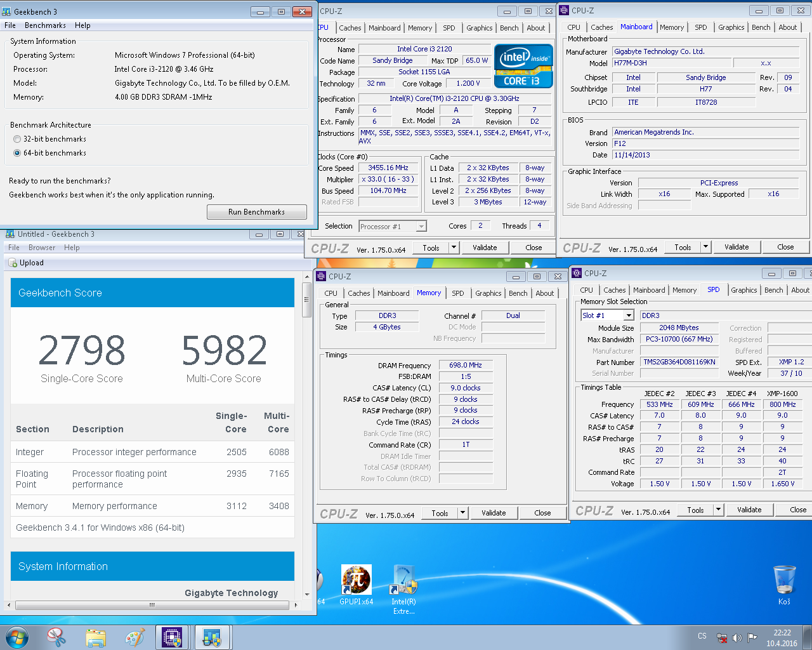Click the 5982 multi-core score
This screenshot has height=650, width=812.
tap(224, 350)
